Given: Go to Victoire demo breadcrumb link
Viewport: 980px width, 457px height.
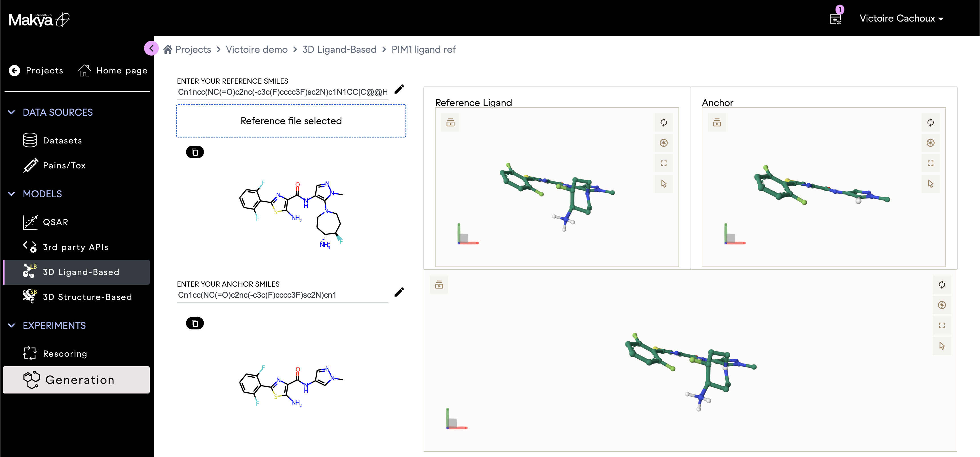Looking at the screenshot, I should (x=256, y=49).
